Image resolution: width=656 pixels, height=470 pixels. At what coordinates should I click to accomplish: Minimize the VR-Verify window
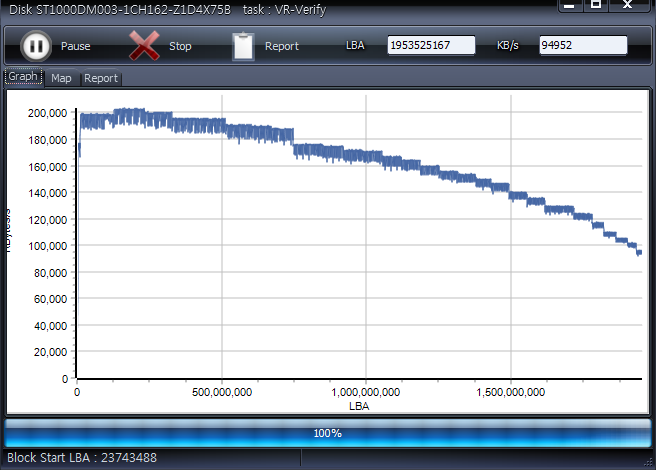click(x=569, y=5)
